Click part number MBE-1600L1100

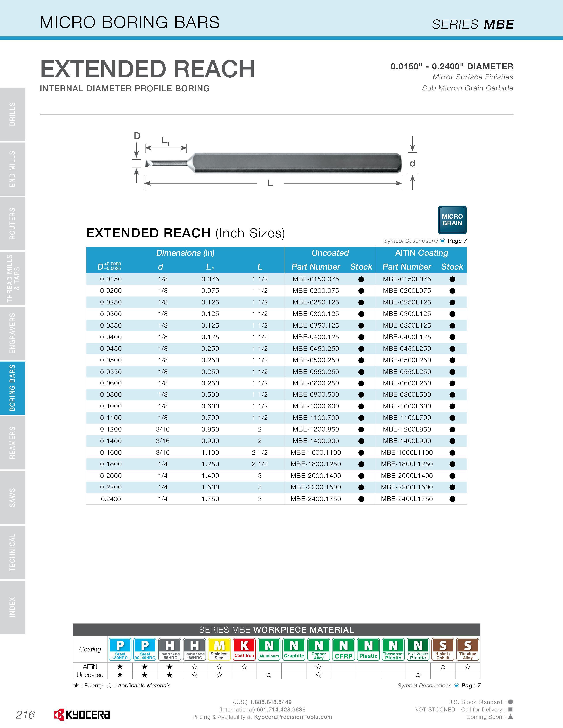(407, 452)
